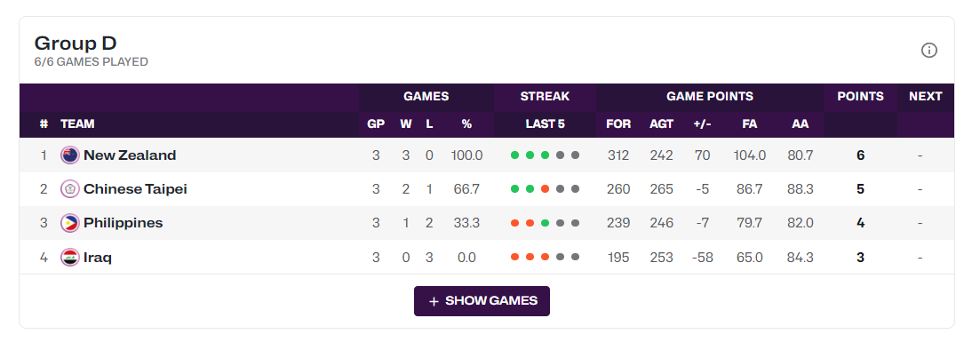
Task: Click the New Zealand flag icon
Action: pyautogui.click(x=69, y=155)
